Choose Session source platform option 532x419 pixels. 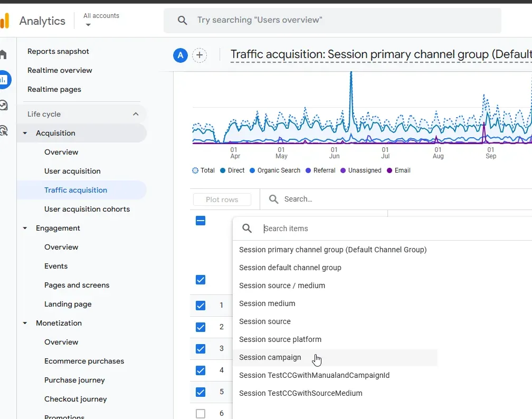280,340
